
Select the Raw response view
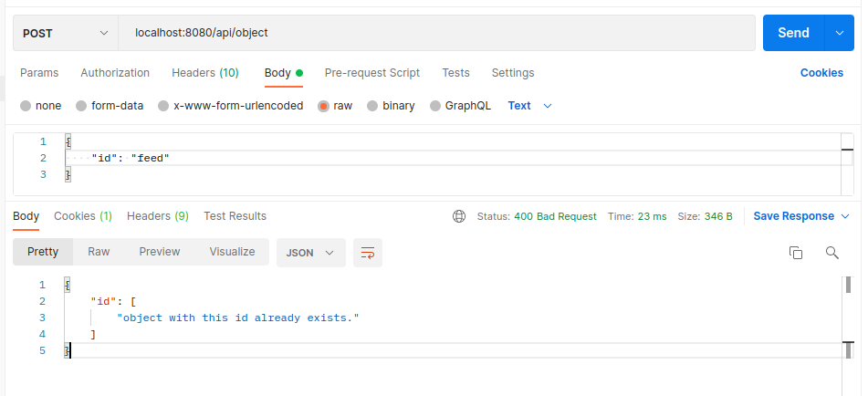[99, 252]
